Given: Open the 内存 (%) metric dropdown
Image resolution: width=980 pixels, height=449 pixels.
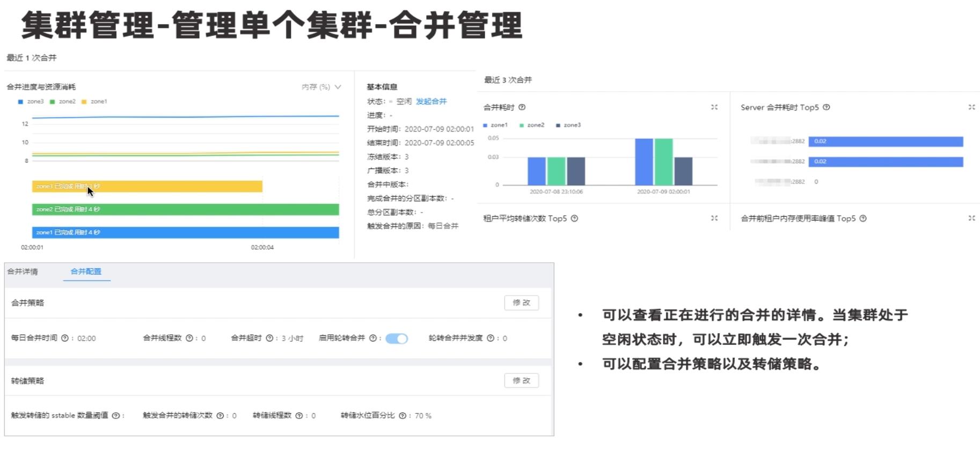Looking at the screenshot, I should coord(321,87).
